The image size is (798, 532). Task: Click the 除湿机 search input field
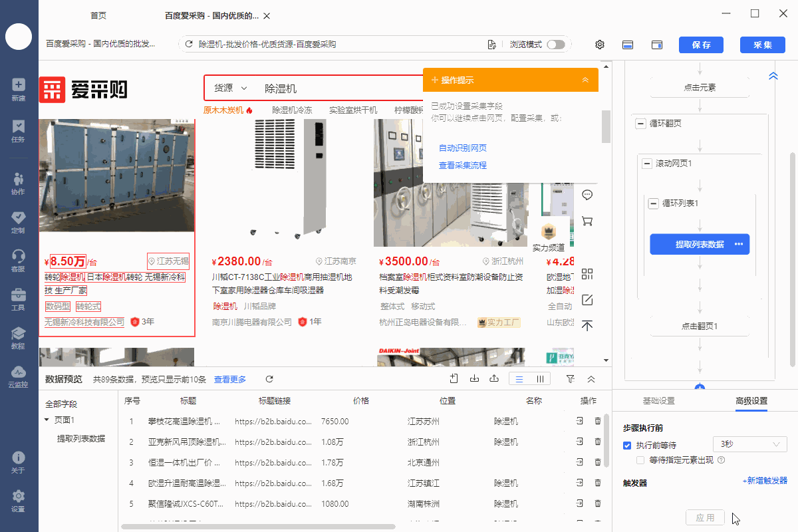(339, 88)
